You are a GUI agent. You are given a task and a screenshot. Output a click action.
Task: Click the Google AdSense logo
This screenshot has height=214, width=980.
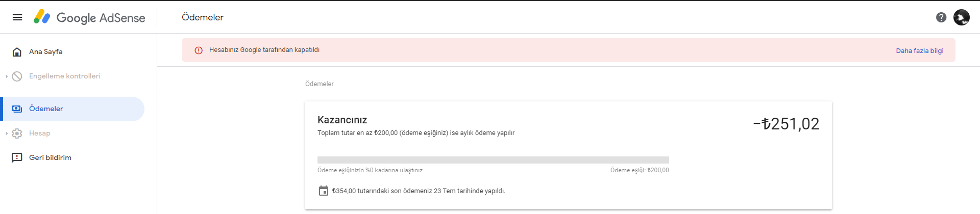pyautogui.click(x=89, y=17)
